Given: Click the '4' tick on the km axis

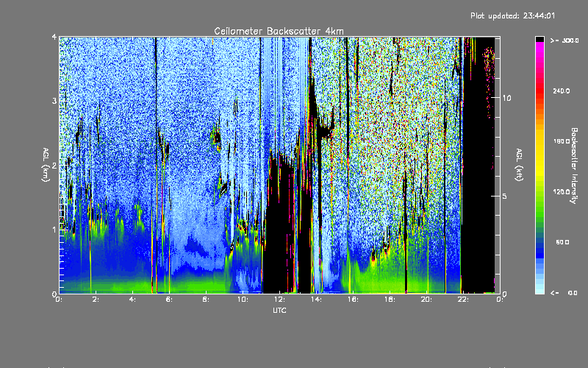Looking at the screenshot, I should click(54, 37).
